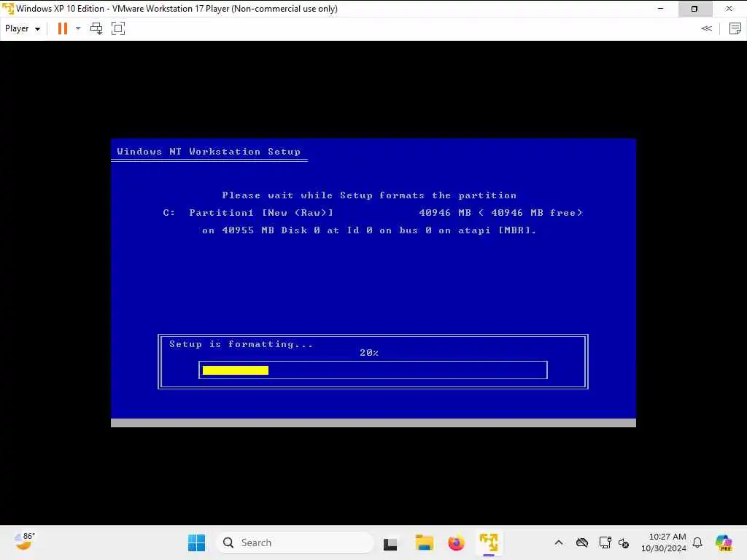Open the 86° weather widget
Screen dimensions: 747x560
click(24, 542)
